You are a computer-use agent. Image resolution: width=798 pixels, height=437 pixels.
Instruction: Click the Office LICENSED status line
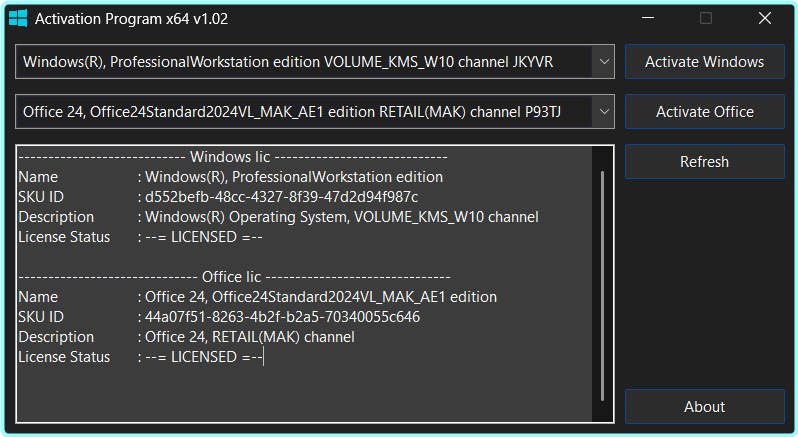(140, 357)
